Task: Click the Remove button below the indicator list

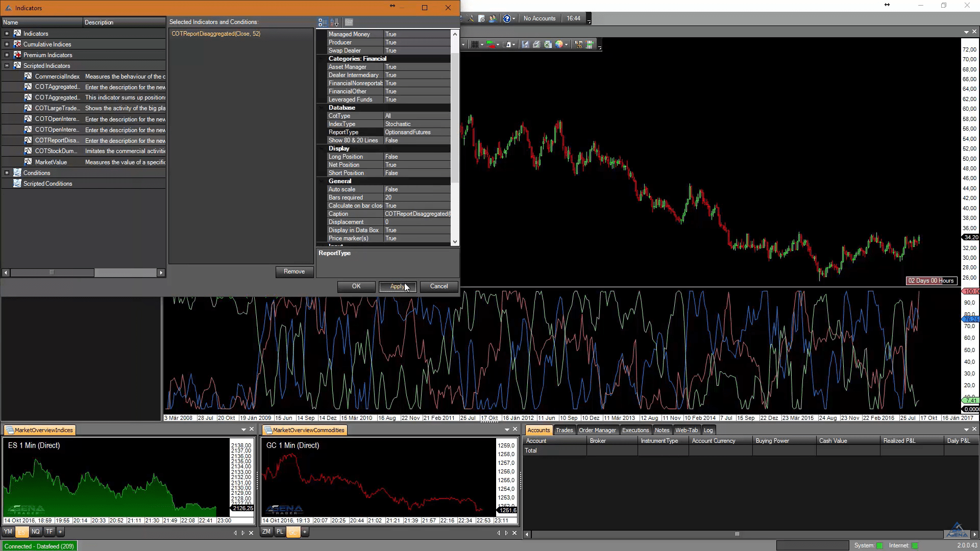Action: [295, 271]
